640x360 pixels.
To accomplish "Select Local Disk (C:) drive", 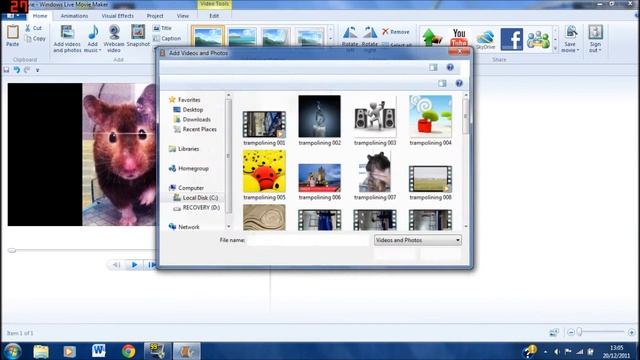I will tap(200, 198).
